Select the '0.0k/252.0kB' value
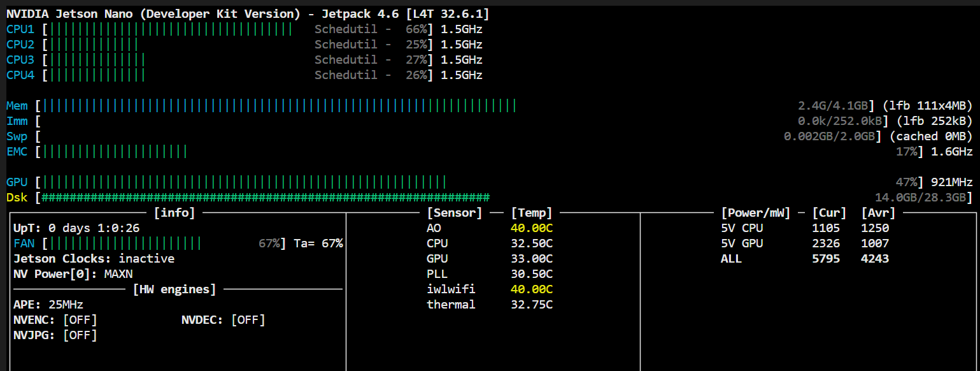The height and width of the screenshot is (371, 980). click(839, 121)
